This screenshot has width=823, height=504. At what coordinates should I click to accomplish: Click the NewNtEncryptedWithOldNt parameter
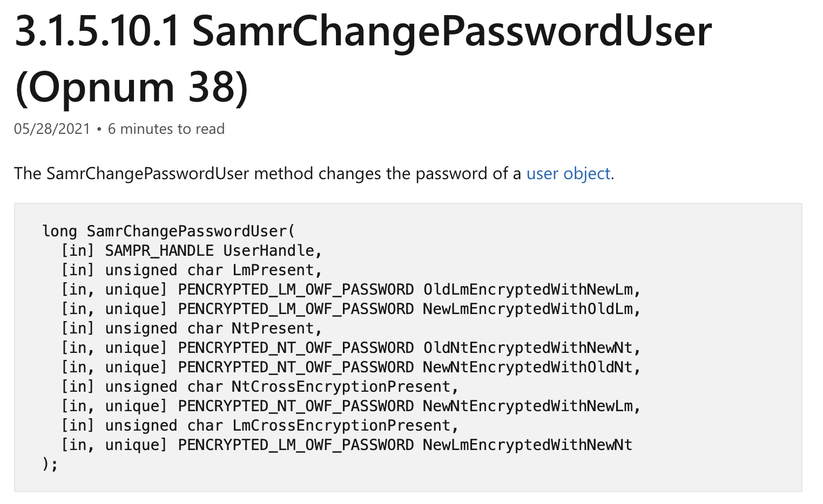point(528,367)
